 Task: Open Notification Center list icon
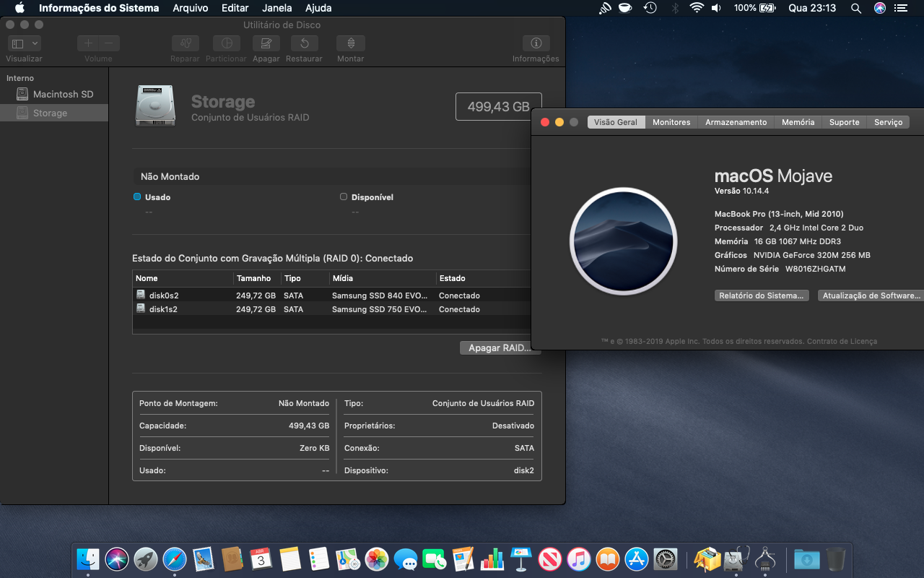coord(900,8)
